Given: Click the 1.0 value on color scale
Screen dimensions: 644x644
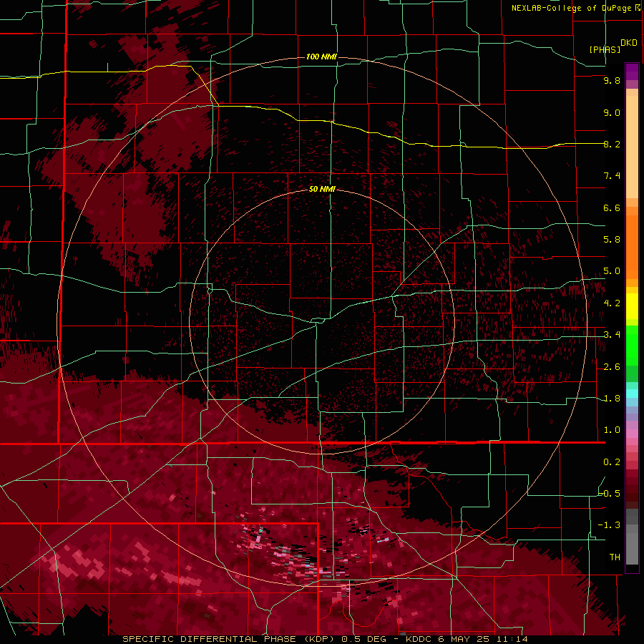Looking at the screenshot, I should tap(612, 430).
